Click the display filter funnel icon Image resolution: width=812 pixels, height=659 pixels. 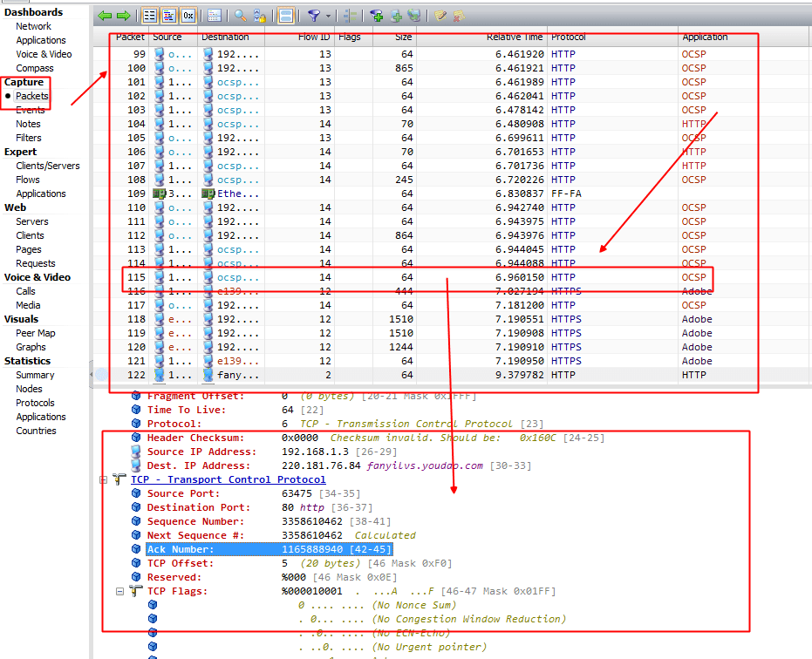click(314, 16)
